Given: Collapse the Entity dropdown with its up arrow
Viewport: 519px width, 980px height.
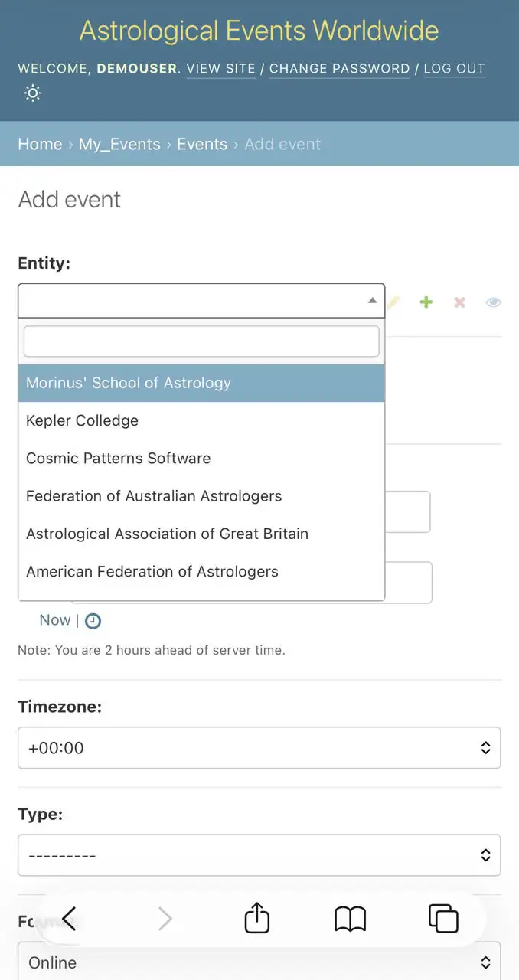Looking at the screenshot, I should [x=372, y=299].
